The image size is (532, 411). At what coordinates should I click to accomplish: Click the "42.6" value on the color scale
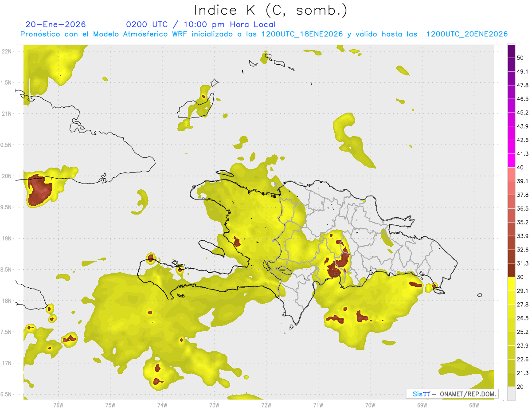tap(523, 140)
